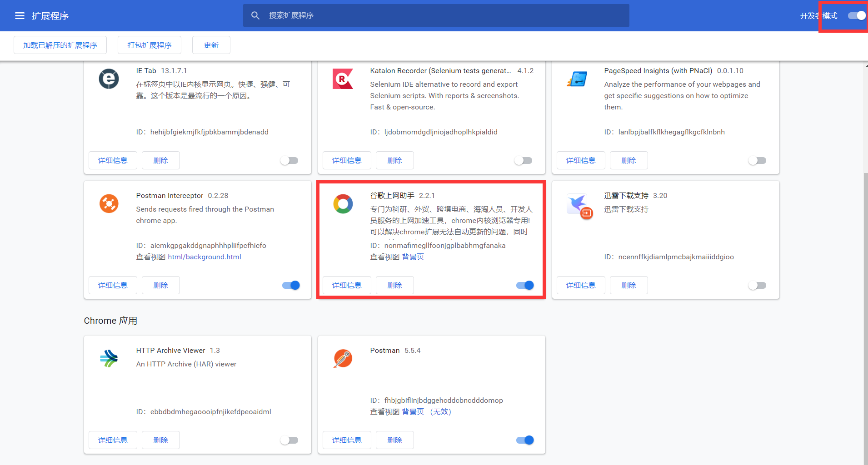Disable the 谷歌上网助手 extension
Screen dimensions: 868x465
(x=525, y=285)
